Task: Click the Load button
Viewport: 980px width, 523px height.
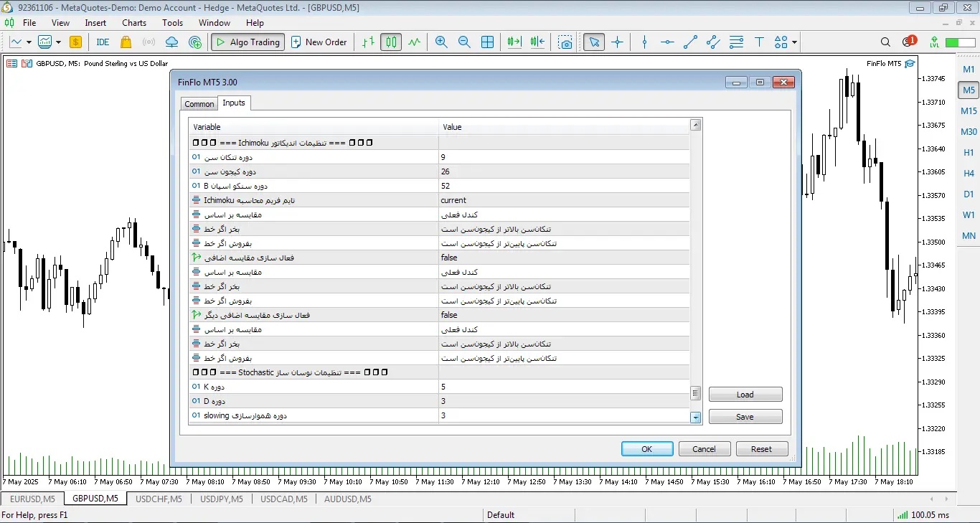Action: (x=745, y=395)
